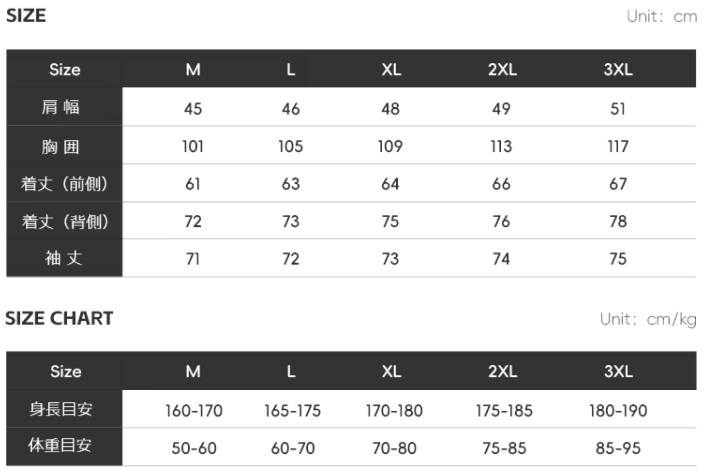Click the 着丈（前側）row header
This screenshot has height=471, width=703.
tap(64, 184)
